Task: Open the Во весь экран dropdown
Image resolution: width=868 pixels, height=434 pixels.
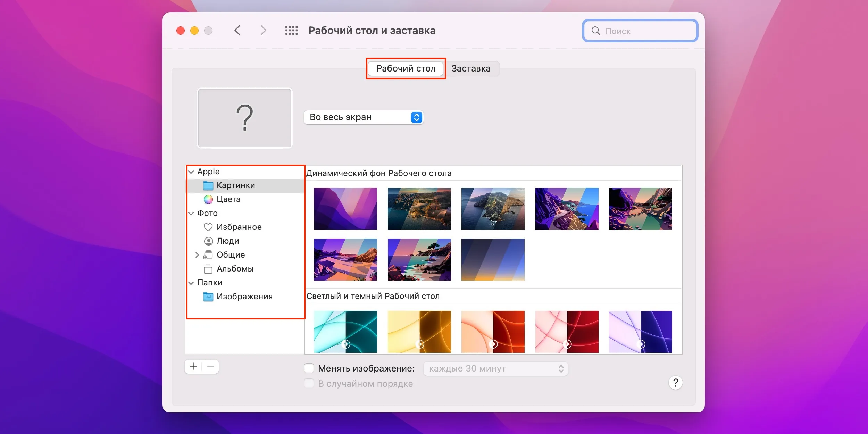Action: [x=364, y=117]
